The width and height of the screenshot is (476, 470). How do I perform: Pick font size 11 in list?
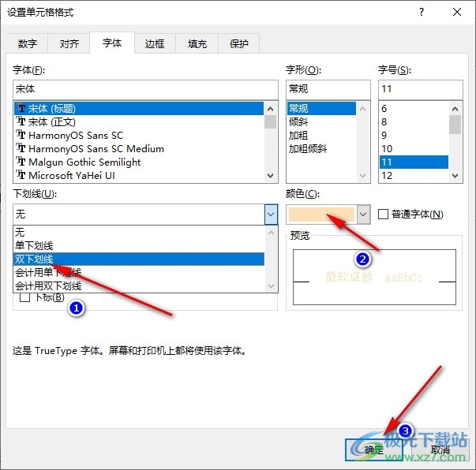click(x=414, y=162)
